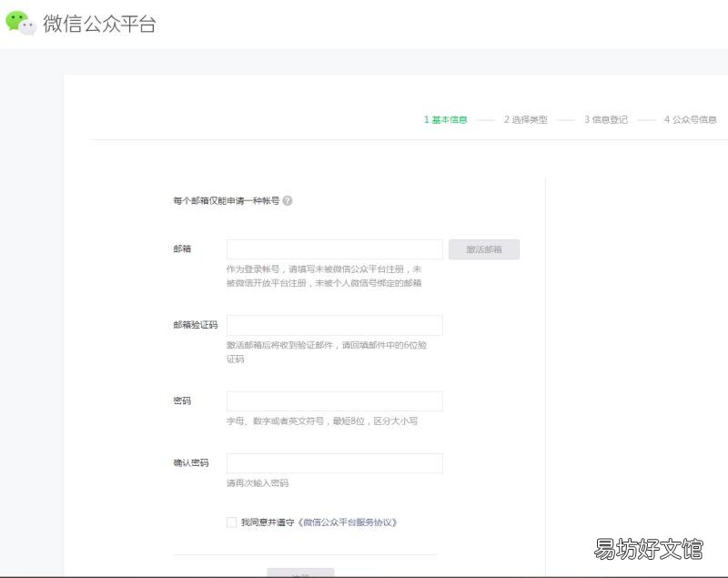This screenshot has height=578, width=728.
Task: Click the 请再次输入密码 hint text
Action: tap(258, 483)
